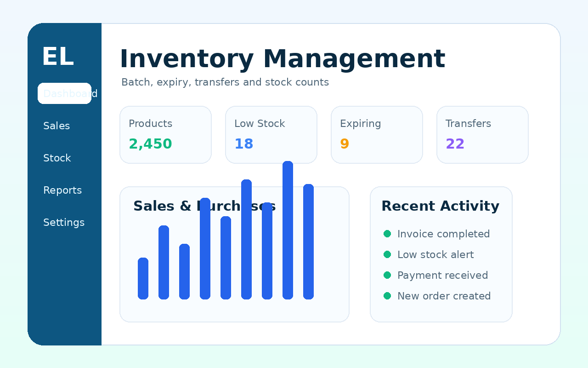Select Reports in the sidebar

click(62, 190)
